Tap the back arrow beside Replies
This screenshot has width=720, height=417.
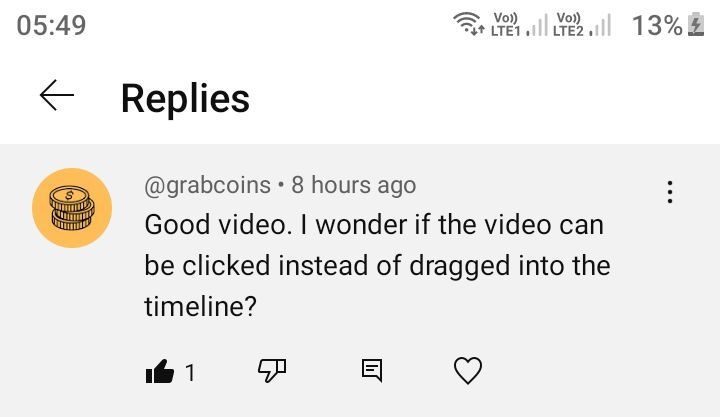click(x=57, y=96)
